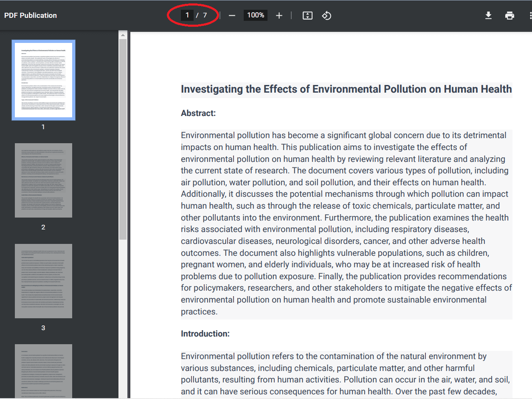Click the Introduction section heading
Image resolution: width=532 pixels, height=399 pixels.
pos(205,334)
